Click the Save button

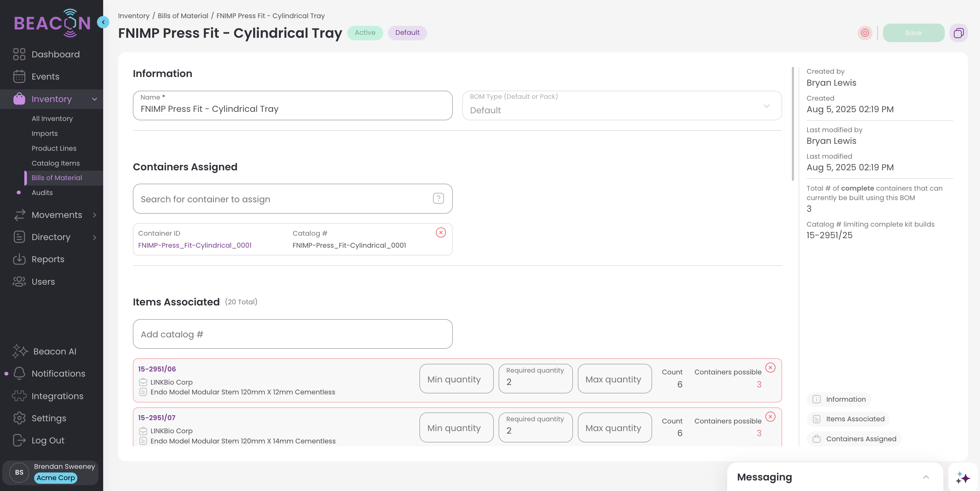(x=913, y=33)
